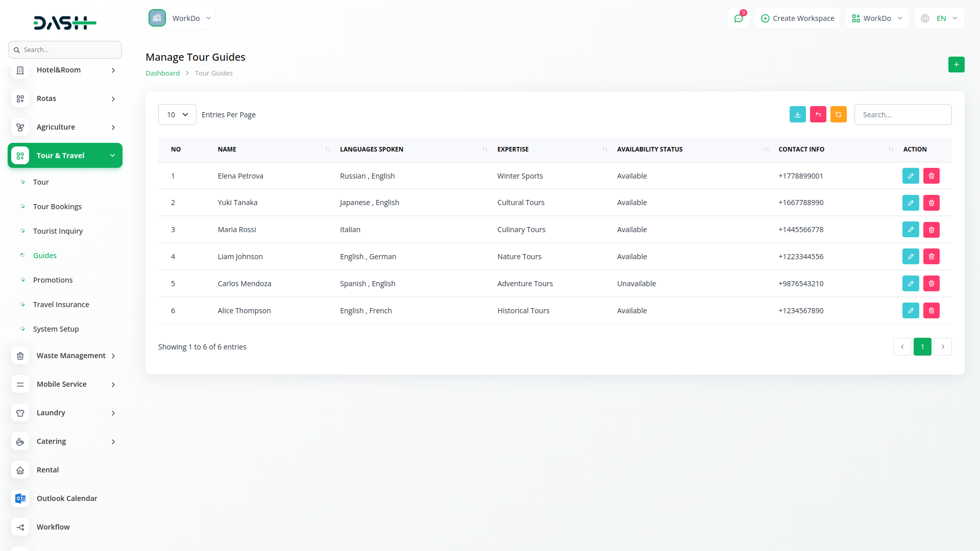Image resolution: width=980 pixels, height=551 pixels.
Task: Open Travel Insurance in the sidebar
Action: click(61, 305)
